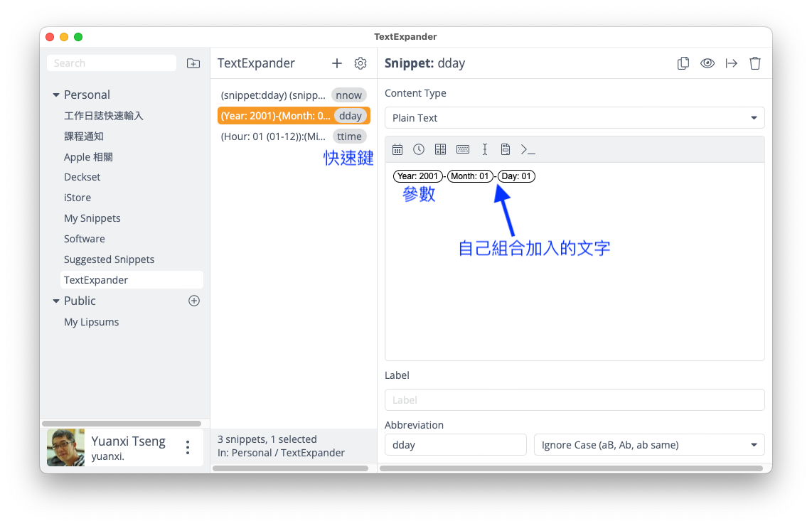Click the snippet list horizontal scrollbar
The height and width of the screenshot is (526, 812).
pos(291,468)
